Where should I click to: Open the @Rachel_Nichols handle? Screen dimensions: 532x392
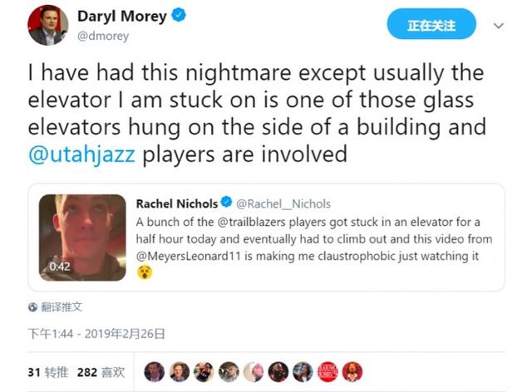[x=283, y=203]
